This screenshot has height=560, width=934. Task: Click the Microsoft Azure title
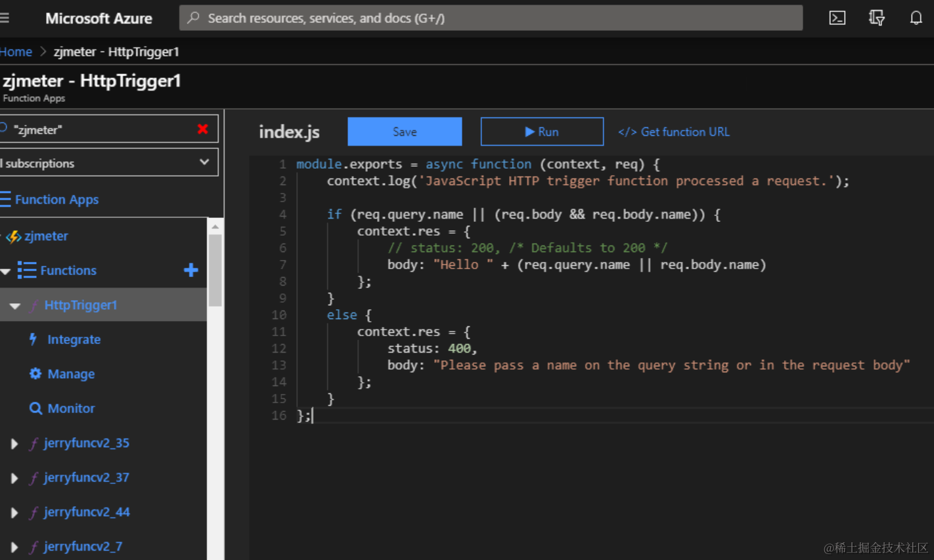pyautogui.click(x=99, y=18)
